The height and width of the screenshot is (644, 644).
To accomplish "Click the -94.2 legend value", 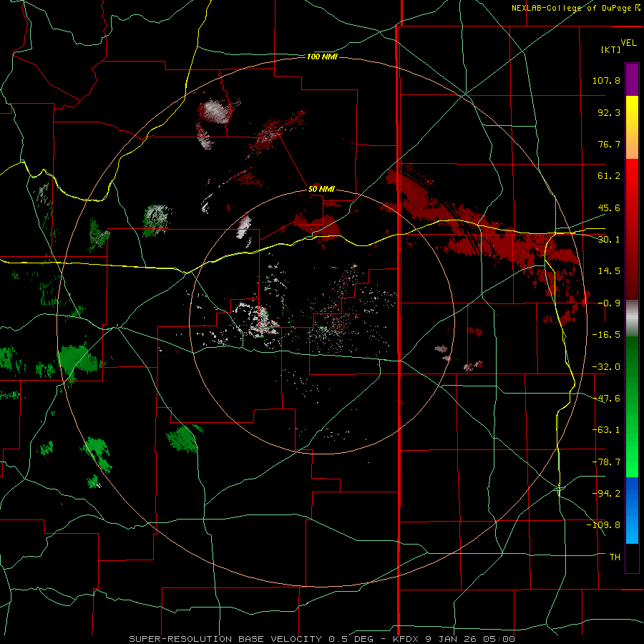I will [x=606, y=494].
